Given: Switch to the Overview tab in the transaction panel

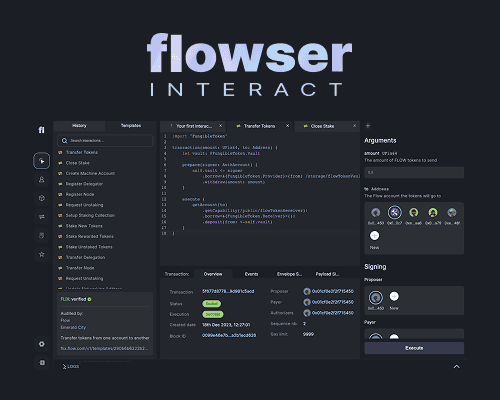Looking at the screenshot, I should (213, 274).
